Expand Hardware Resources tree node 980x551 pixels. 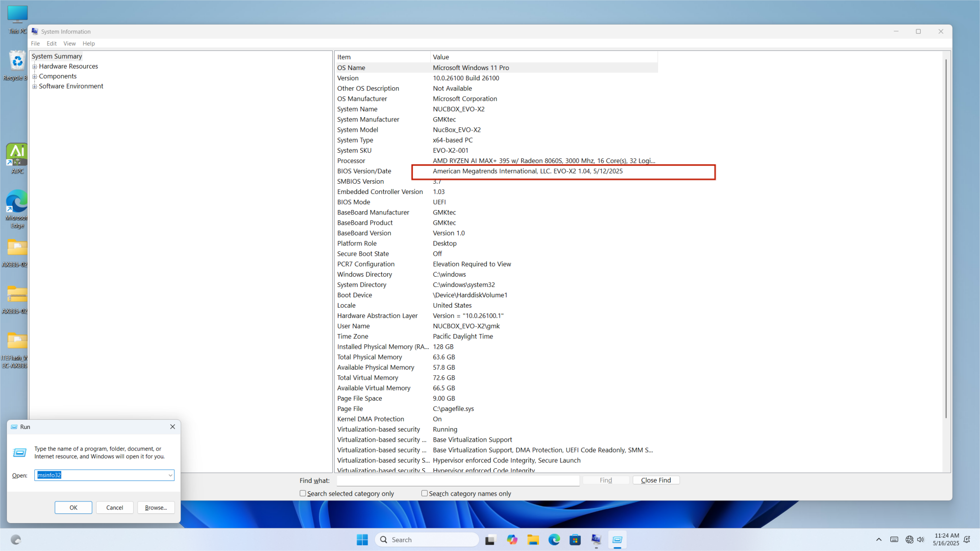click(x=35, y=67)
